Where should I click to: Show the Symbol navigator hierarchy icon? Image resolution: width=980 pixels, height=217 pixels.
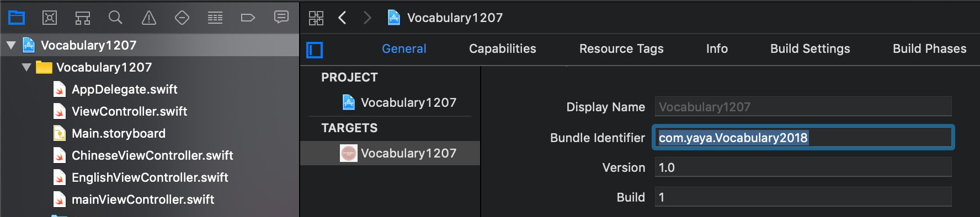point(83,18)
